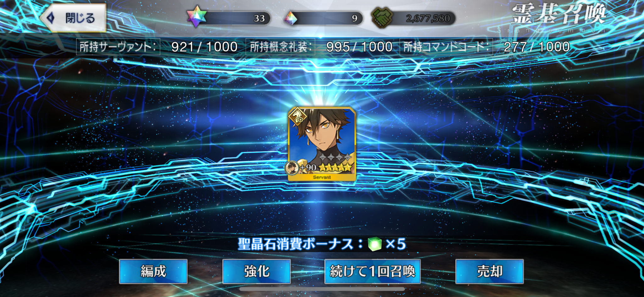
Task: Tap the 閉じる close button
Action: (x=73, y=18)
